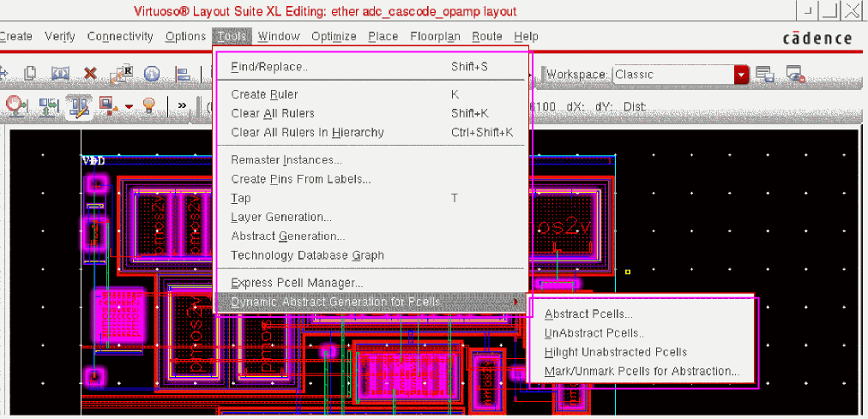Select Hilight Unabstracted Pcells
Viewport: 868px width, 419px height.
pyautogui.click(x=642, y=352)
